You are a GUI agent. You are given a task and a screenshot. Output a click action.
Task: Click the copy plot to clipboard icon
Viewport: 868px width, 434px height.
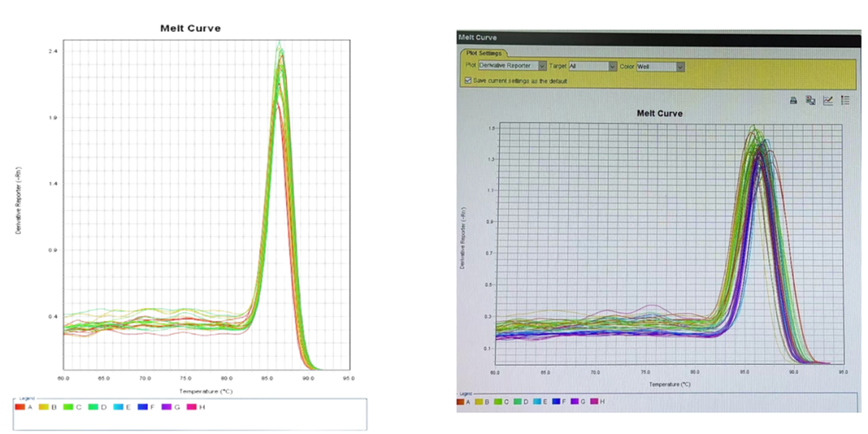click(x=810, y=100)
